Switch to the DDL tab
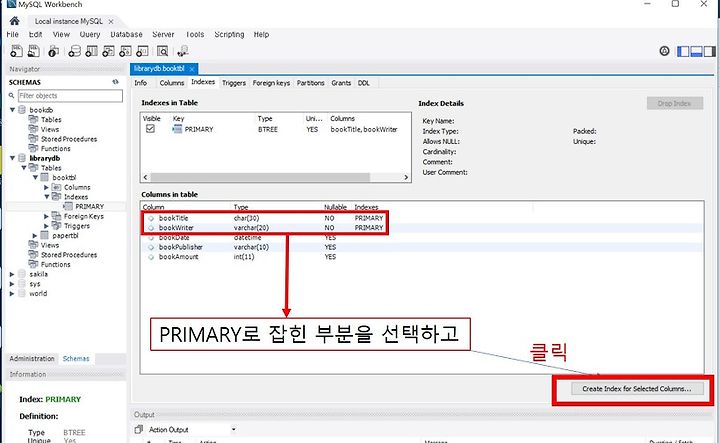720x443 pixels. click(x=364, y=83)
